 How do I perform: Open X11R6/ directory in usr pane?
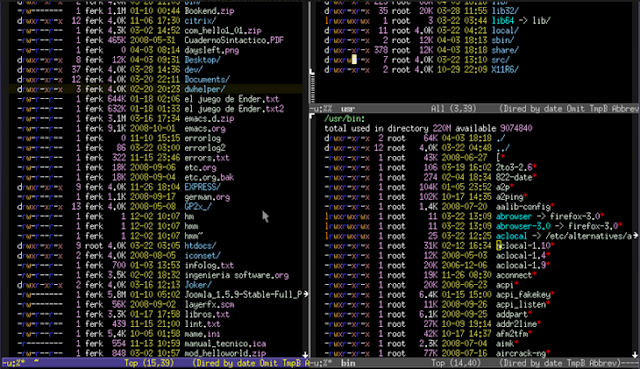pyautogui.click(x=505, y=70)
